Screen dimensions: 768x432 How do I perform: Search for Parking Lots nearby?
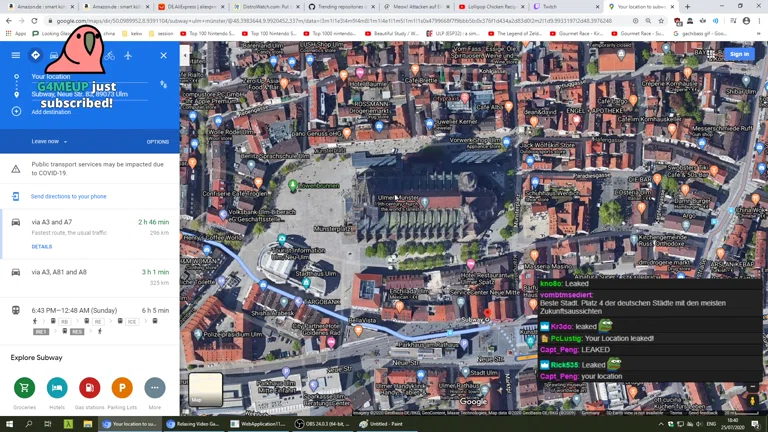point(122,388)
